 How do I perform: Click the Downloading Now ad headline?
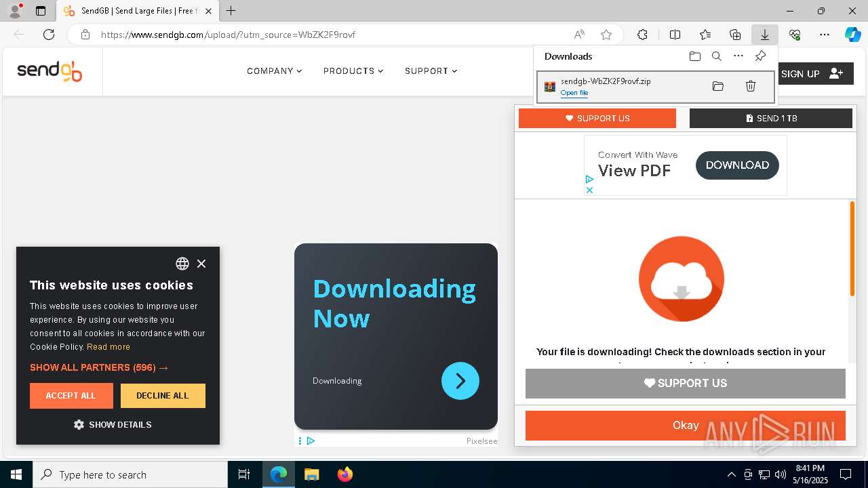point(395,304)
